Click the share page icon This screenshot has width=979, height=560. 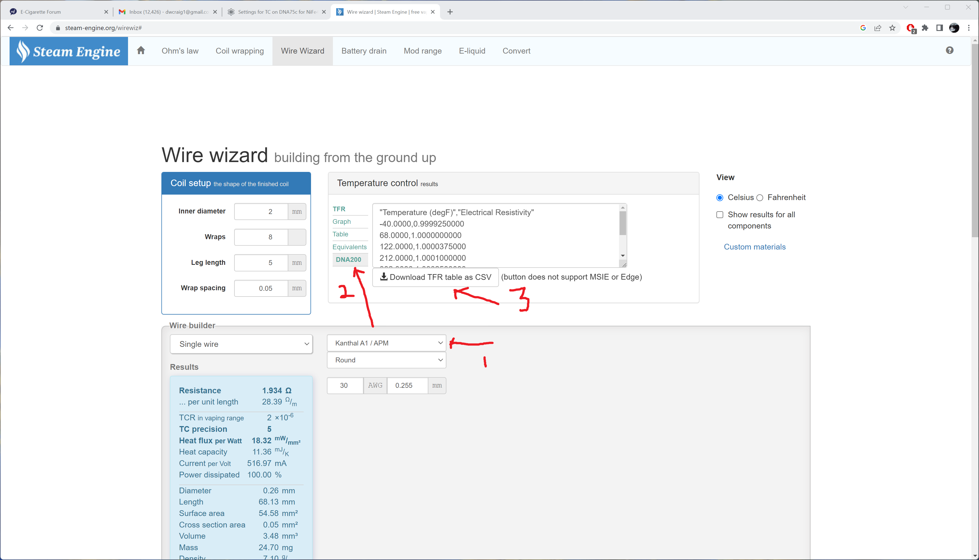[x=878, y=28]
